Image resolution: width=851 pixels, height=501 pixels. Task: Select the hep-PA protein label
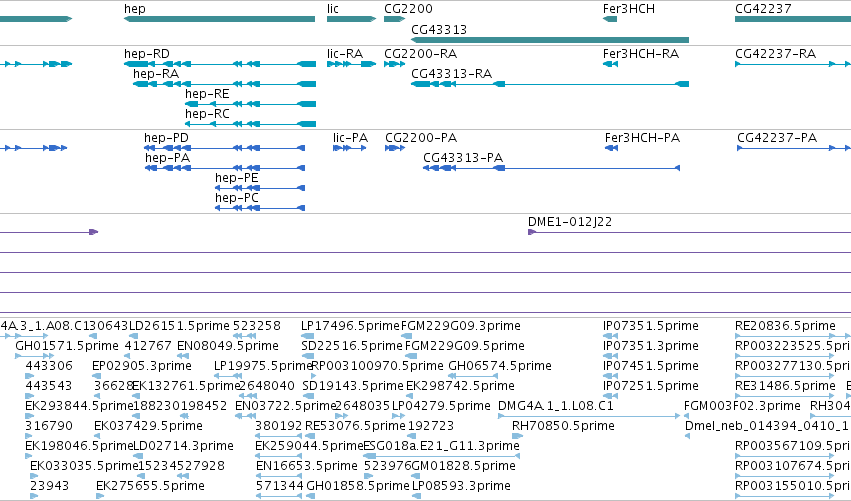pyautogui.click(x=167, y=158)
